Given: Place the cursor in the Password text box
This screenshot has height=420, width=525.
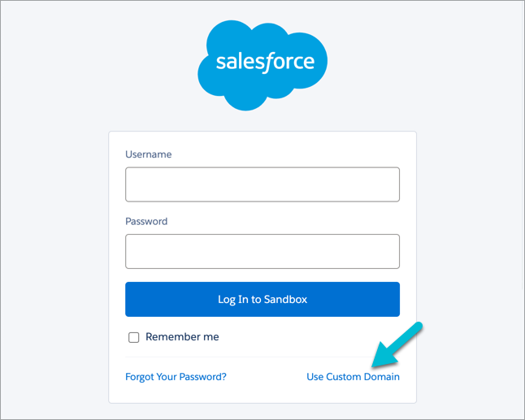Looking at the screenshot, I should click(262, 251).
